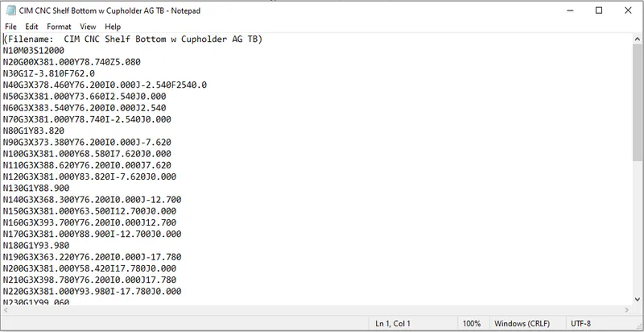The height and width of the screenshot is (332, 644).
Task: Click line N80G1Y83.820
Action: (34, 131)
